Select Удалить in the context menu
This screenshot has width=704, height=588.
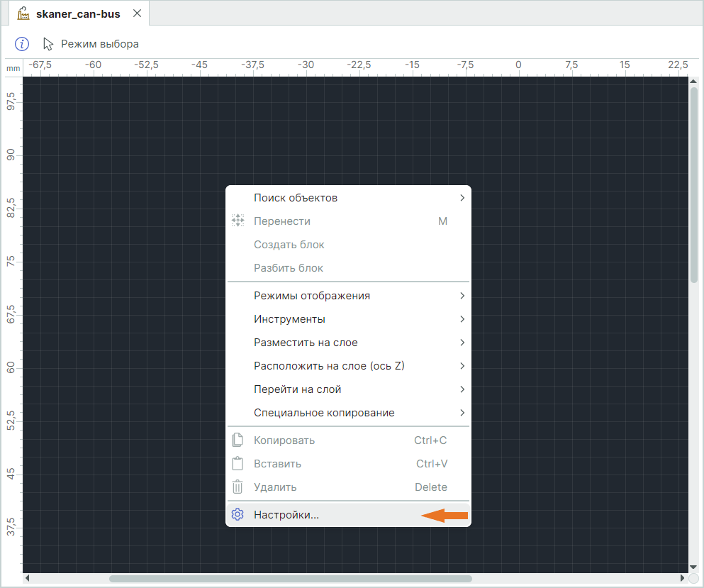pyautogui.click(x=348, y=487)
